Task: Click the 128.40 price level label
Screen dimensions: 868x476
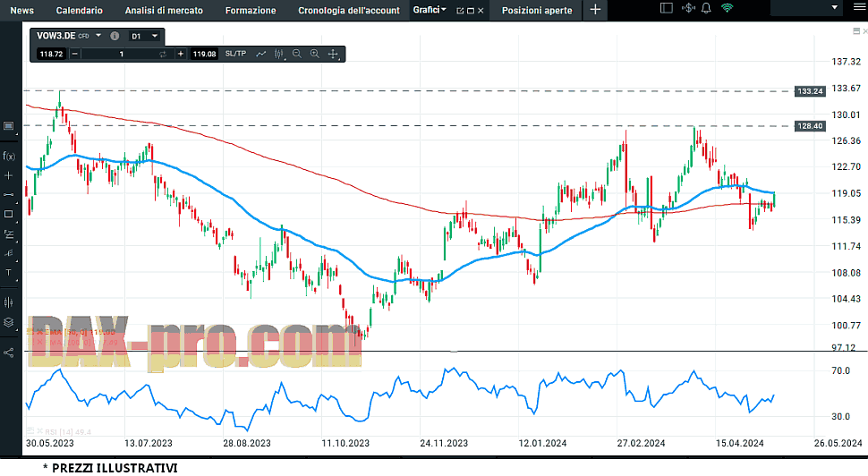Action: 810,126
